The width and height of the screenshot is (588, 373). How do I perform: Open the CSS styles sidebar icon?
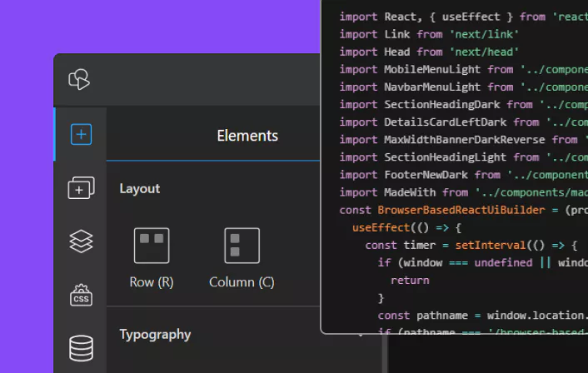tap(81, 295)
